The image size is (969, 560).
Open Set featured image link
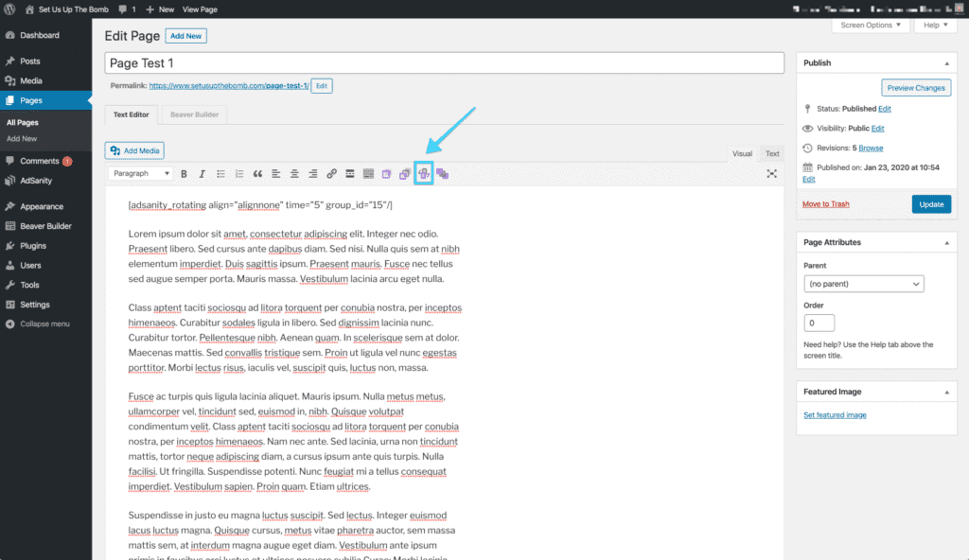pyautogui.click(x=834, y=414)
